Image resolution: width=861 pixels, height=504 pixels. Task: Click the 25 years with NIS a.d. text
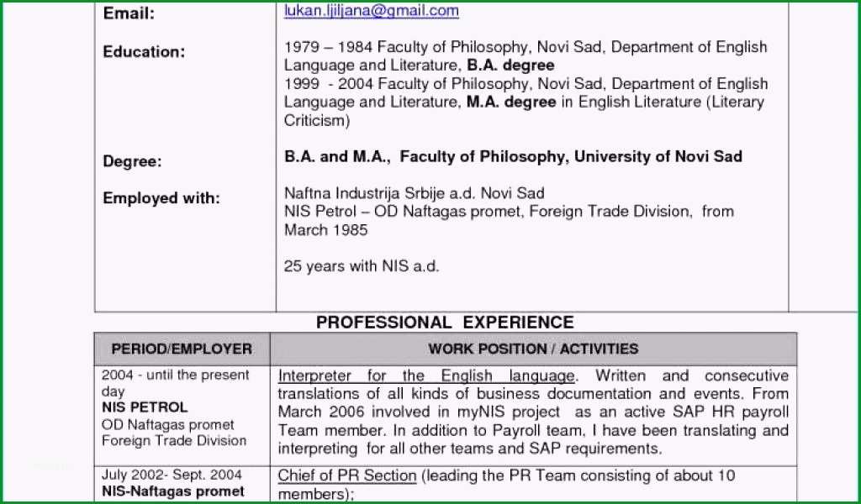click(x=362, y=266)
